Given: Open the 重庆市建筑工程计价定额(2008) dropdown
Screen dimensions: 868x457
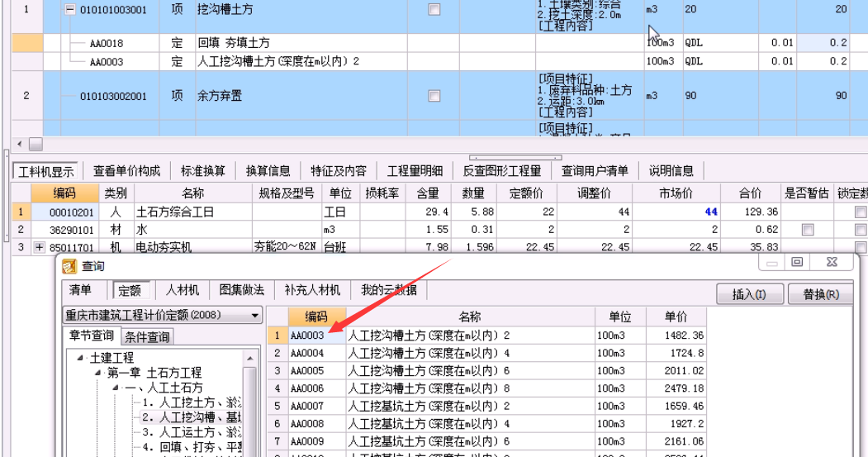Looking at the screenshot, I should pyautogui.click(x=254, y=315).
